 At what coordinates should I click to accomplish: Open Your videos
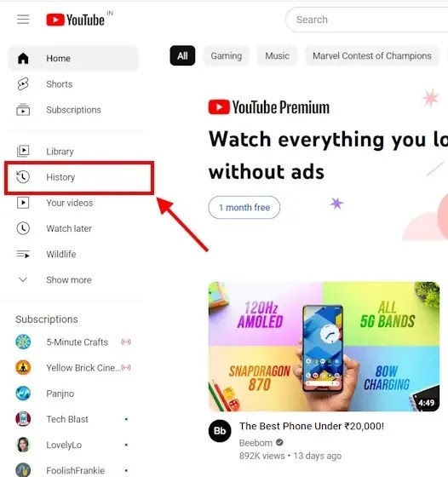tap(73, 203)
